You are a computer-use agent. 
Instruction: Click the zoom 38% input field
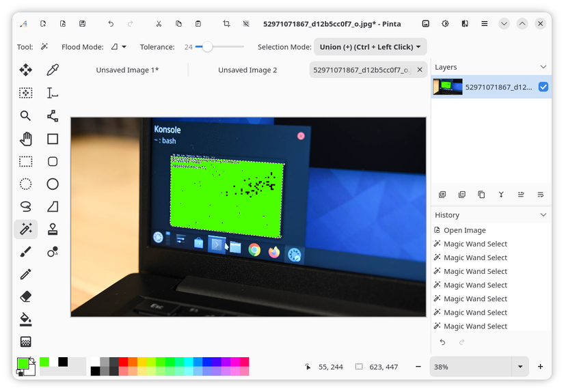pyautogui.click(x=471, y=367)
